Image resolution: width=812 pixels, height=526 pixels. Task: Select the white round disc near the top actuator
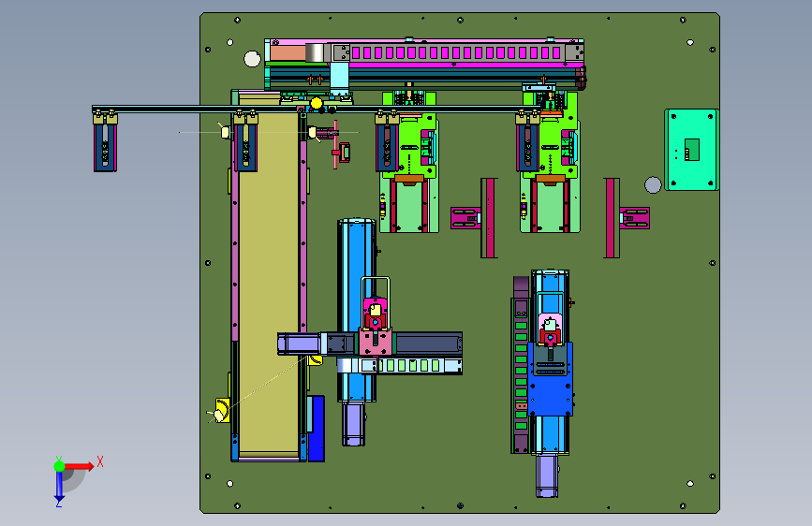coord(252,59)
